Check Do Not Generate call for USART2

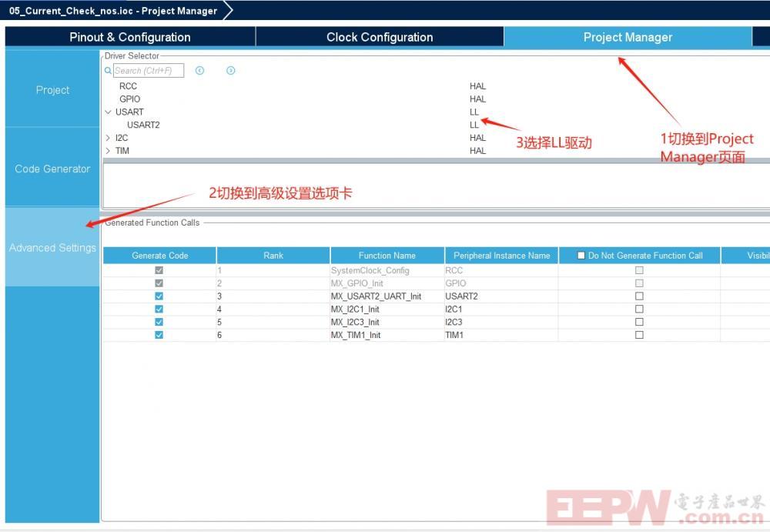(x=639, y=296)
